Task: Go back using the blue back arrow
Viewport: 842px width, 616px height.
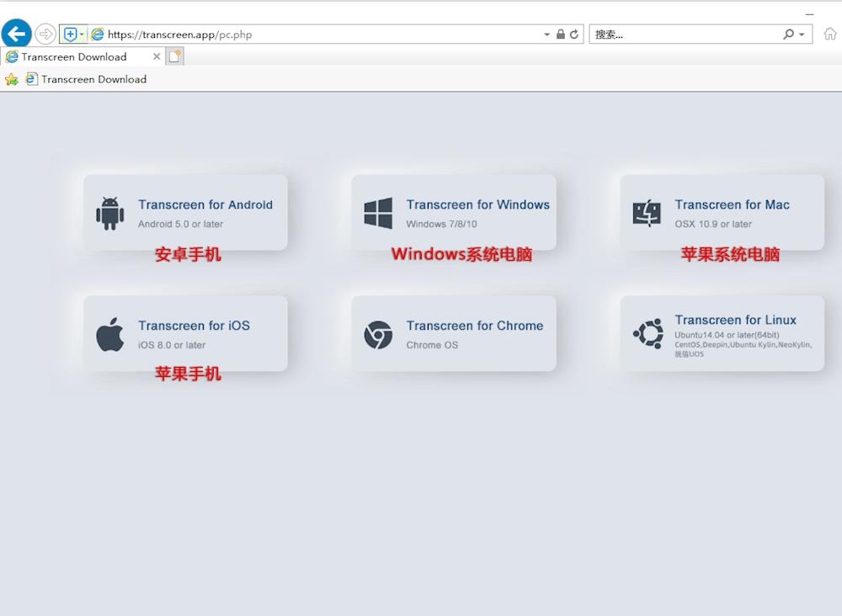Action: [x=17, y=34]
